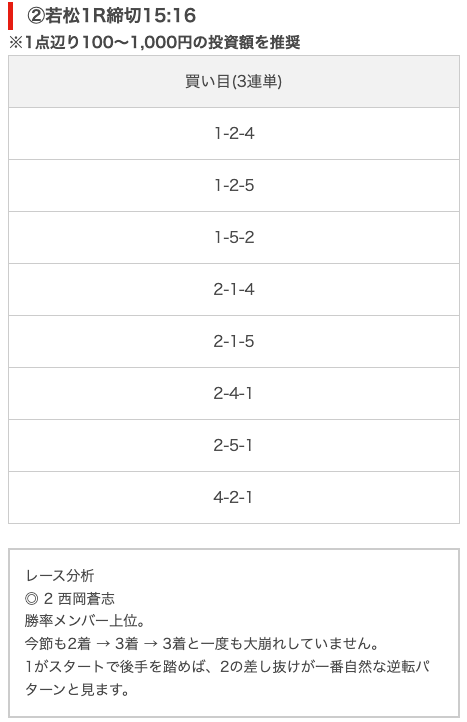The height and width of the screenshot is (722, 467).
Task: Choose the 2-1-4 bet row
Action: 234,290
